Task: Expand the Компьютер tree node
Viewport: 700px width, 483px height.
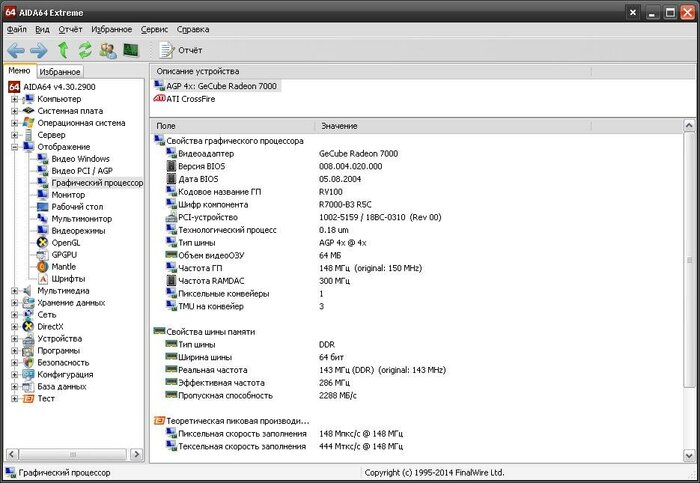Action: click(x=15, y=99)
